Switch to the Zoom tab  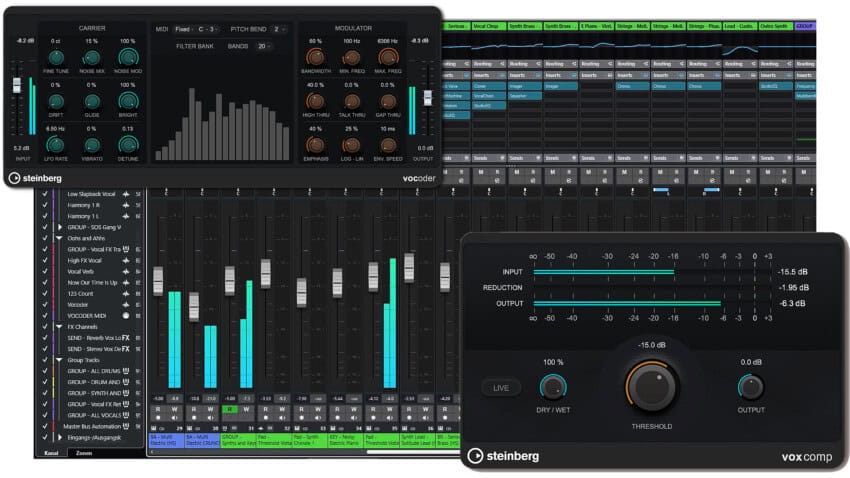click(84, 453)
